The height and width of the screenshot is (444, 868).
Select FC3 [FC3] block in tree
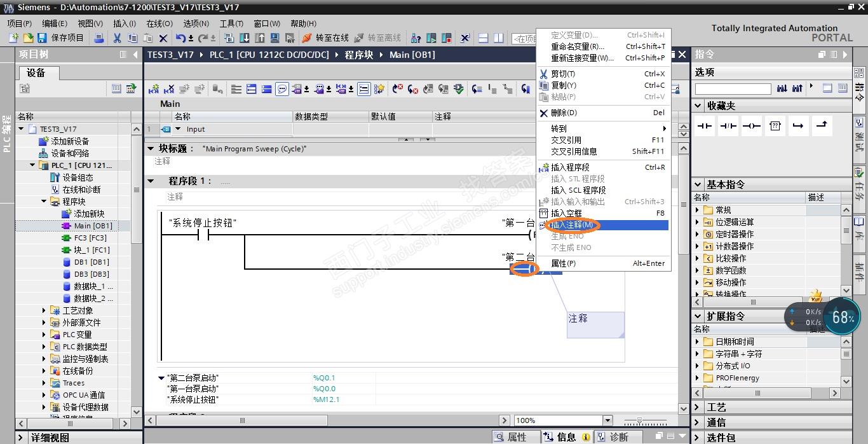85,238
